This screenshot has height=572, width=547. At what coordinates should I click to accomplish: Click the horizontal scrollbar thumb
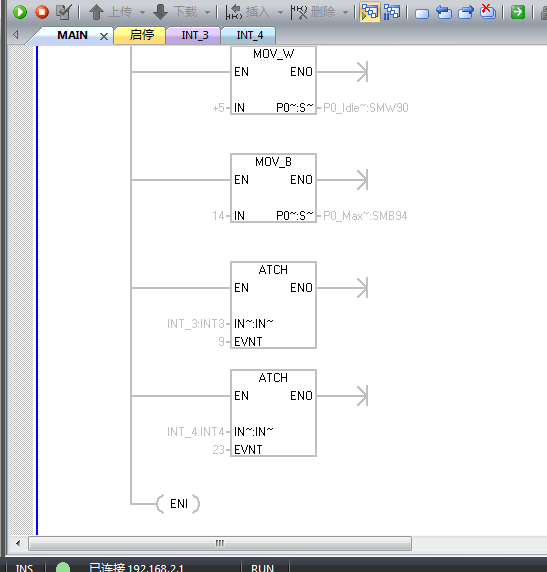[x=220, y=543]
